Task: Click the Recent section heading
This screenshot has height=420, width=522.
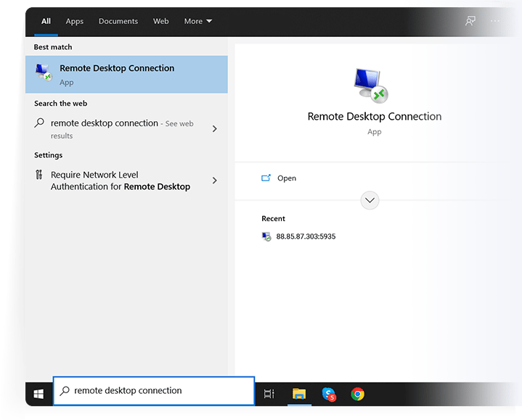Action: point(273,218)
